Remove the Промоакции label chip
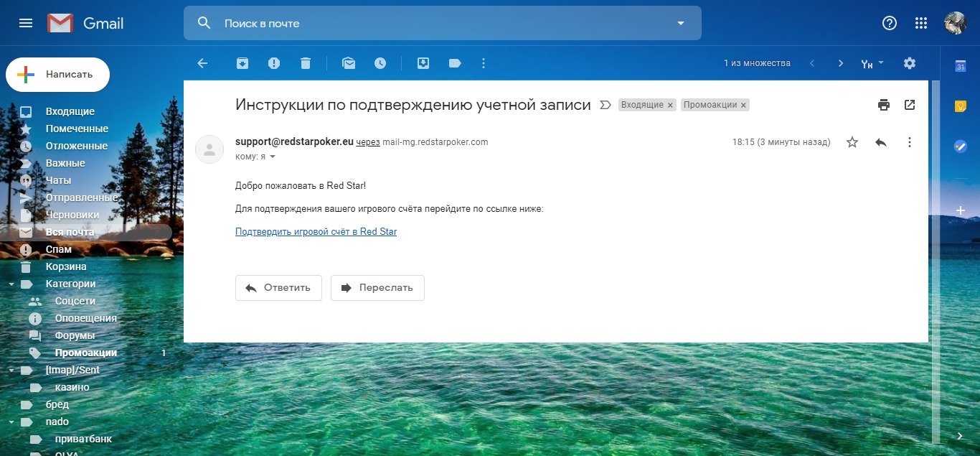 [743, 105]
